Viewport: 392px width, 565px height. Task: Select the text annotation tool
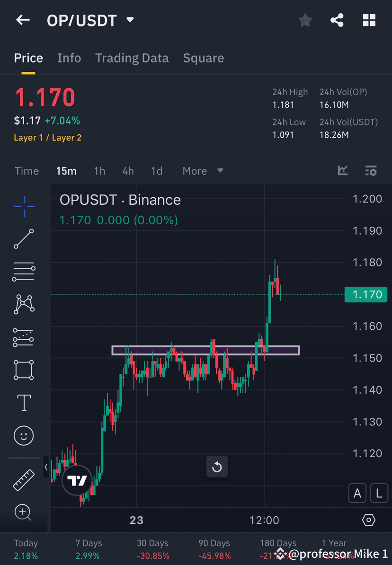[x=23, y=403]
